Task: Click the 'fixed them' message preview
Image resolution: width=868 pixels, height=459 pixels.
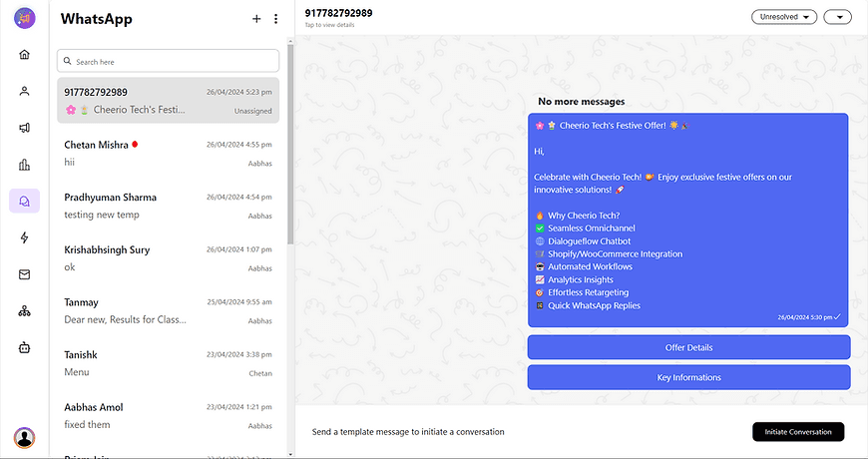Action: pyautogui.click(x=87, y=425)
